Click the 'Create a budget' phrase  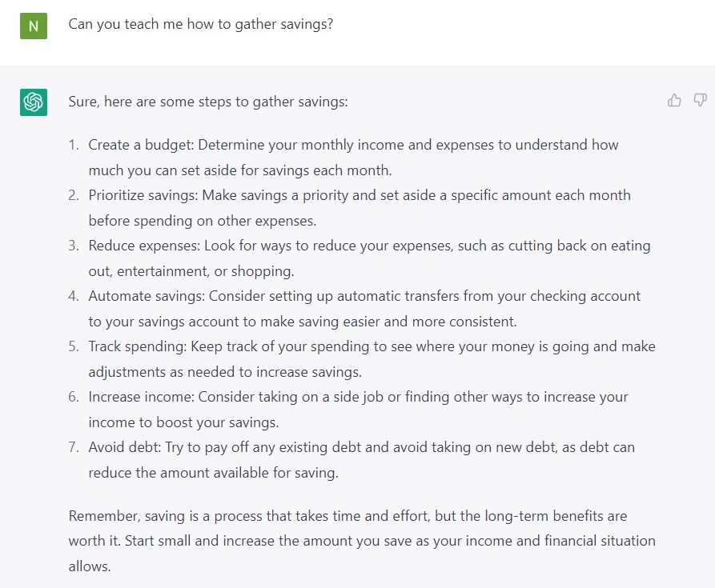click(x=141, y=145)
